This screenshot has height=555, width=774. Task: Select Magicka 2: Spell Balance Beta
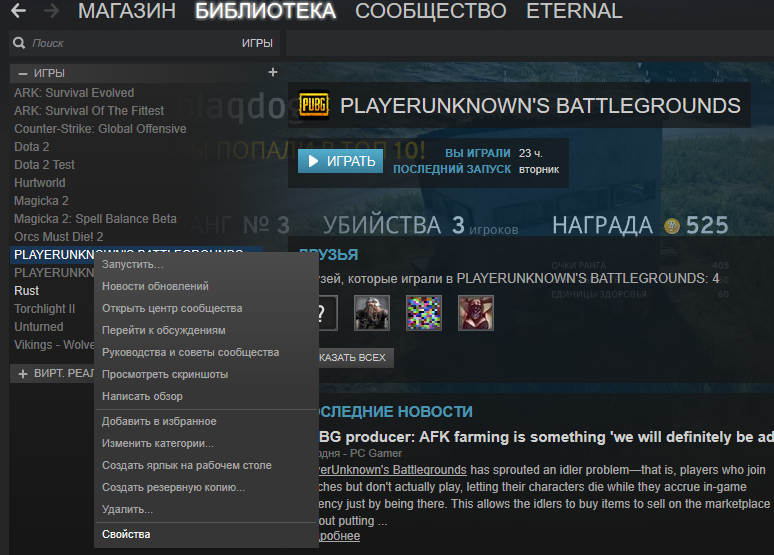[95, 219]
